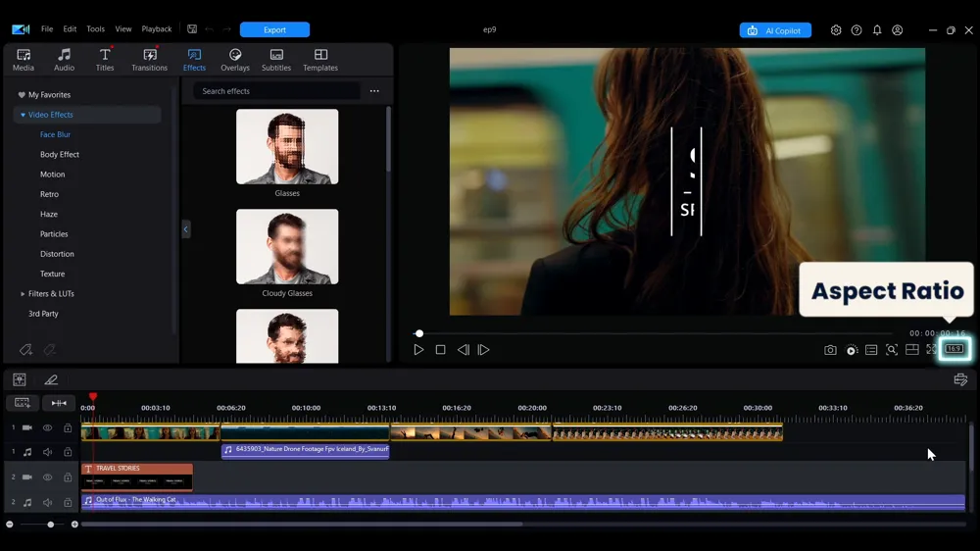Screen dimensions: 980x551
Task: Click the undo arrow
Action: pos(210,29)
